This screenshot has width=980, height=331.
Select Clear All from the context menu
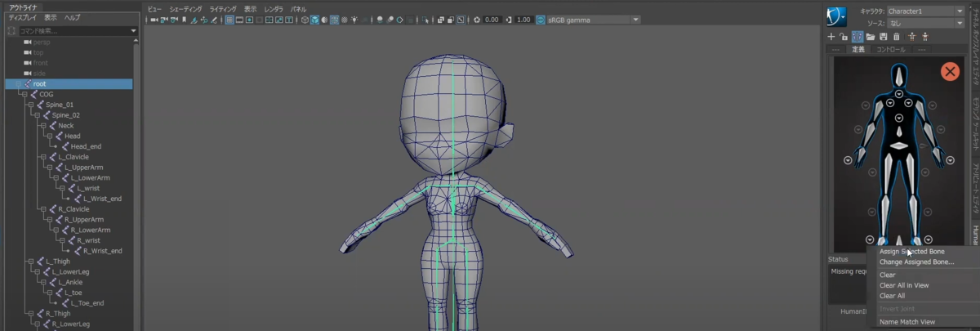(x=892, y=296)
